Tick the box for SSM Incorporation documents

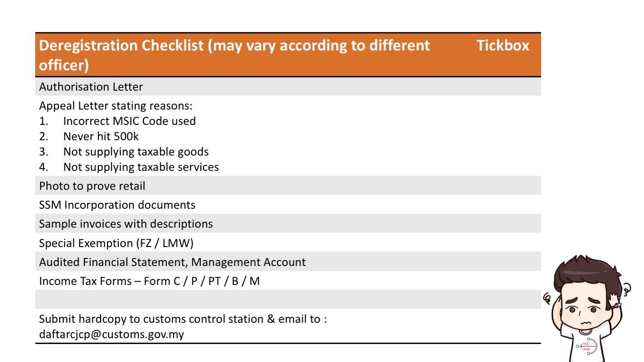pos(503,205)
